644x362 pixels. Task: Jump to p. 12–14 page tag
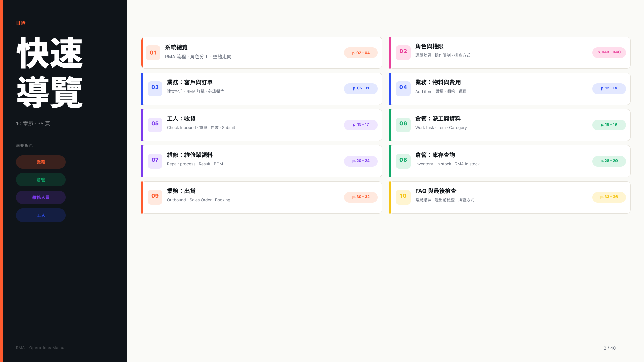click(609, 89)
